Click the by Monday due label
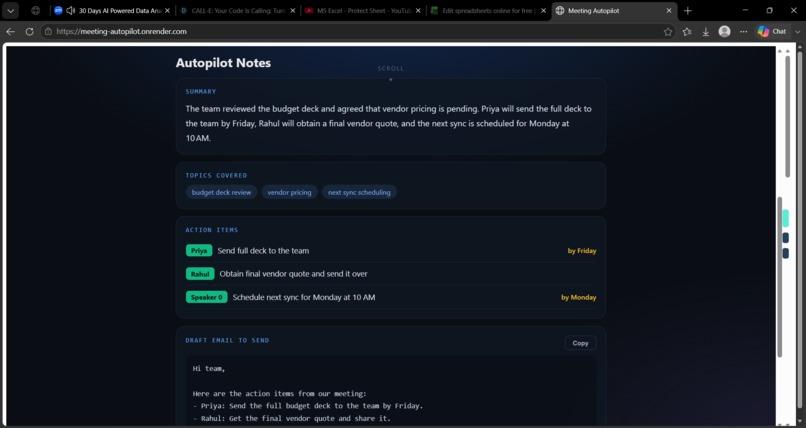 point(579,297)
